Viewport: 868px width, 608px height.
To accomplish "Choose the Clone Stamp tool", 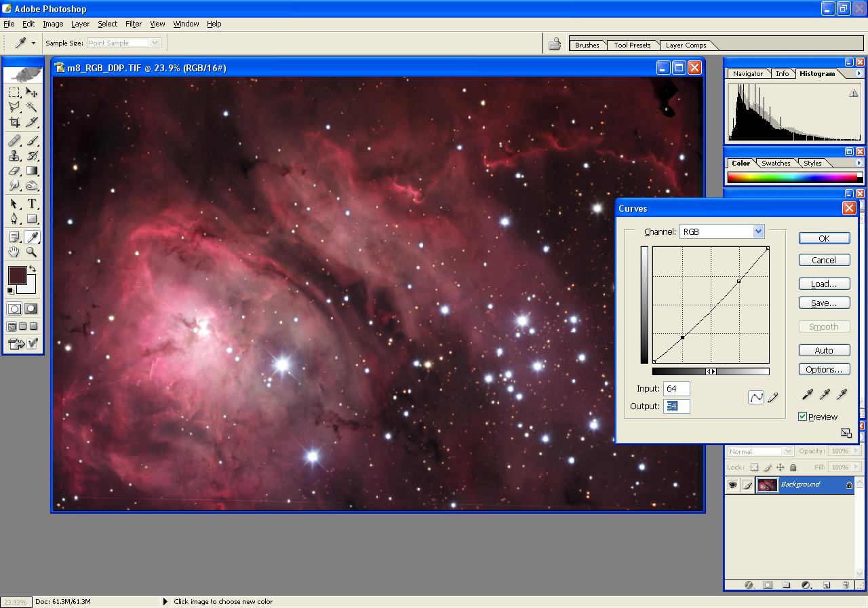I will (x=14, y=155).
